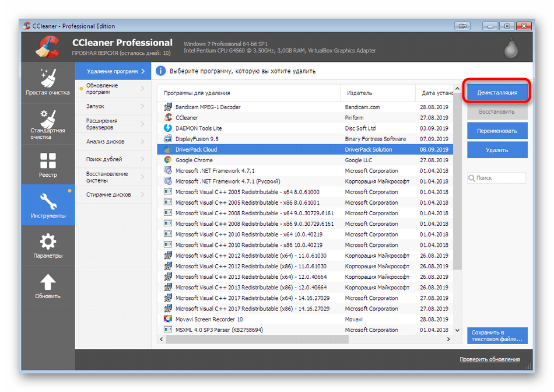Viewport: 554px width, 392px height.
Task: Select Visual C++ 2013 Redistributable (x64) 12.0.40664
Action: (305, 276)
